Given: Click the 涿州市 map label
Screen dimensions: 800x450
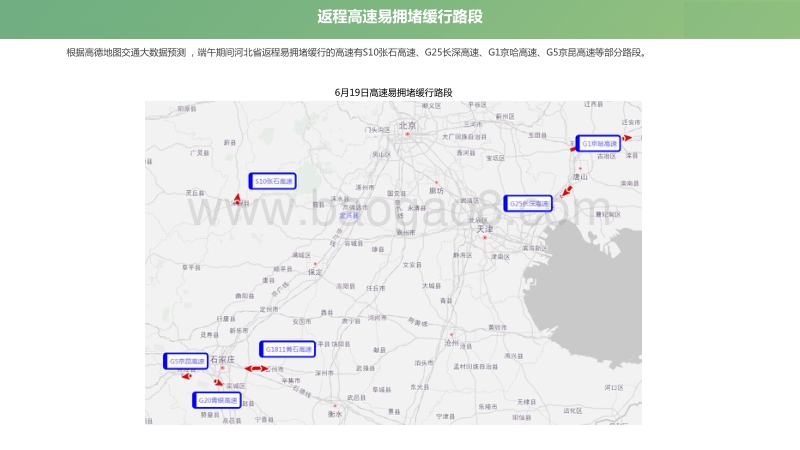Looking at the screenshot, I should (365, 188).
